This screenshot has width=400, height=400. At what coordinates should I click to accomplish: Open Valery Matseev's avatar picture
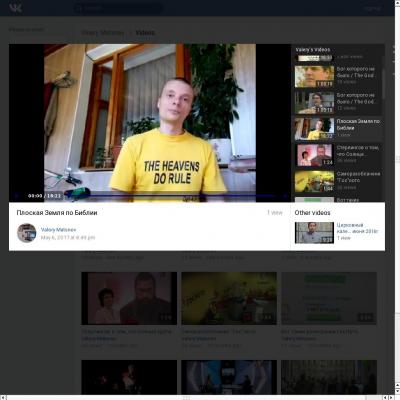coord(27,233)
